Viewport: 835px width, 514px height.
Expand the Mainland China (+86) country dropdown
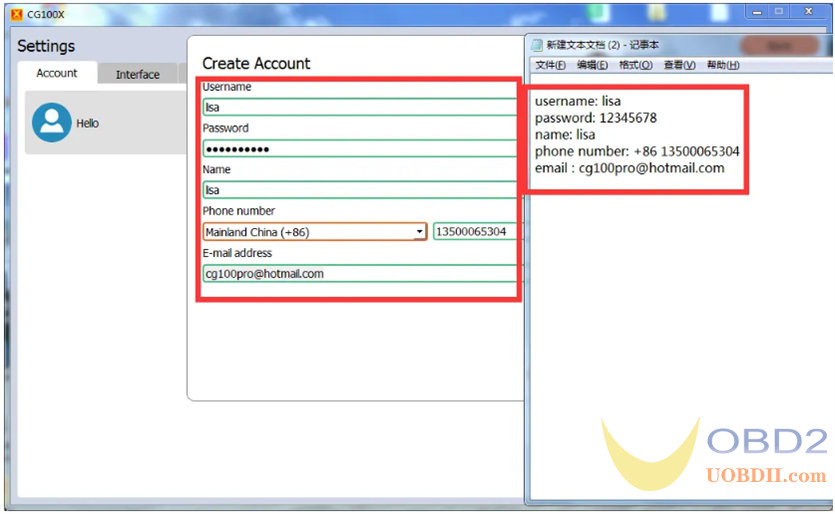[x=418, y=232]
